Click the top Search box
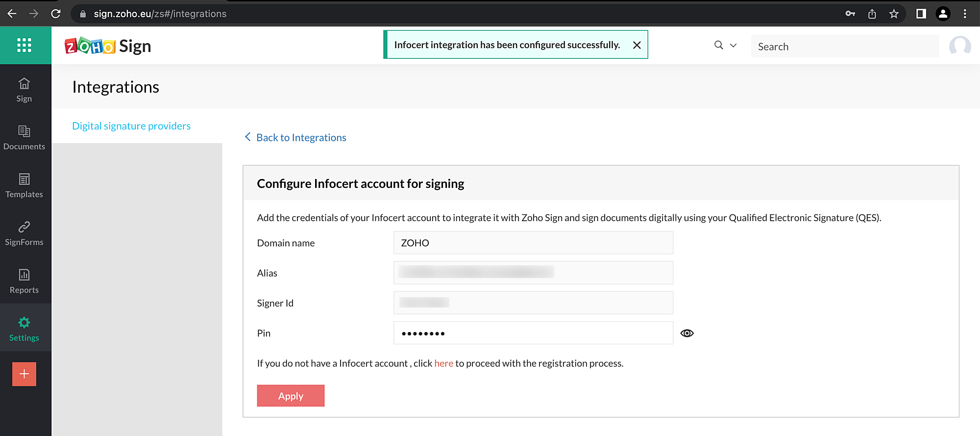980x436 pixels. 845,46
